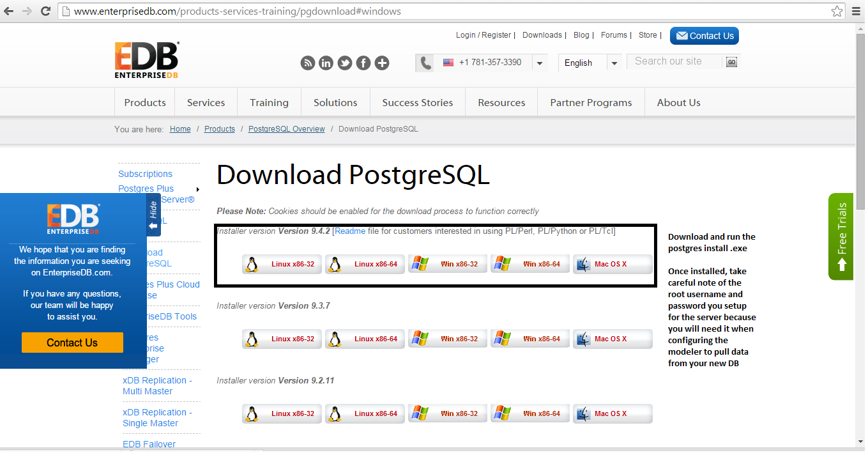Download version 9.2.11 Linux x86-32 installer
This screenshot has height=455, width=868.
pyautogui.click(x=282, y=413)
